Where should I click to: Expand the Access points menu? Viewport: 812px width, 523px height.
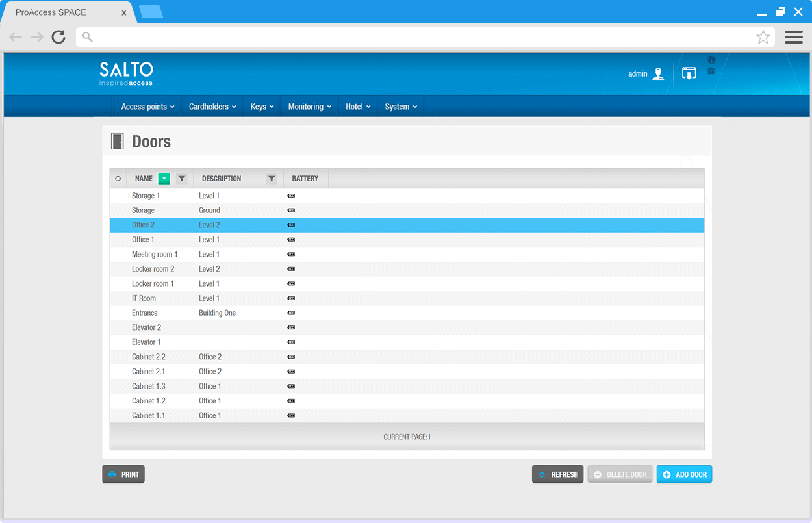tap(147, 107)
